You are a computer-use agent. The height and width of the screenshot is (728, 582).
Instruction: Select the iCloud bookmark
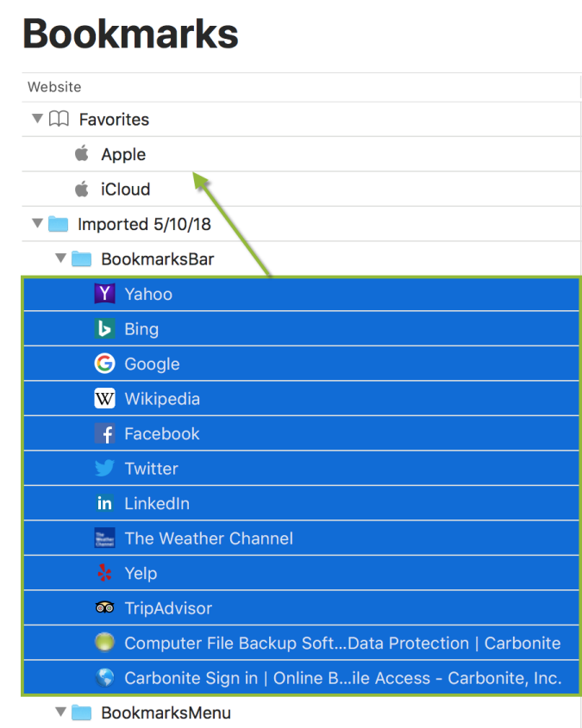click(x=125, y=190)
